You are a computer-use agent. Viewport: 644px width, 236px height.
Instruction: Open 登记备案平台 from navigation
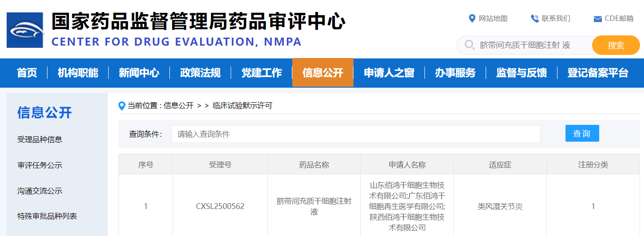[x=598, y=73]
